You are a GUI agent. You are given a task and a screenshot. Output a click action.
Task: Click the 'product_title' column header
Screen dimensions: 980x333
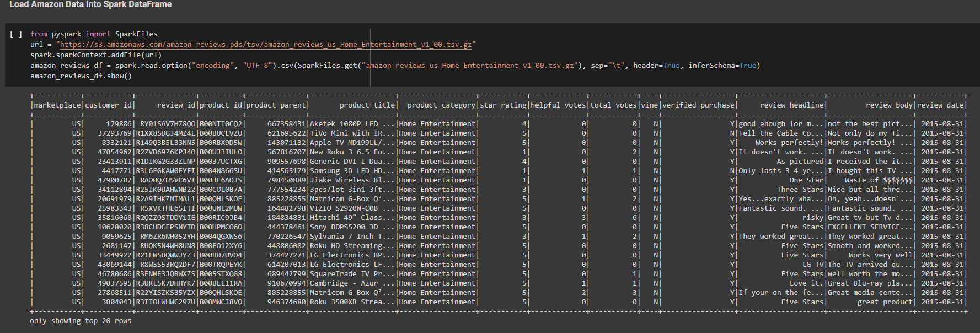click(x=367, y=105)
